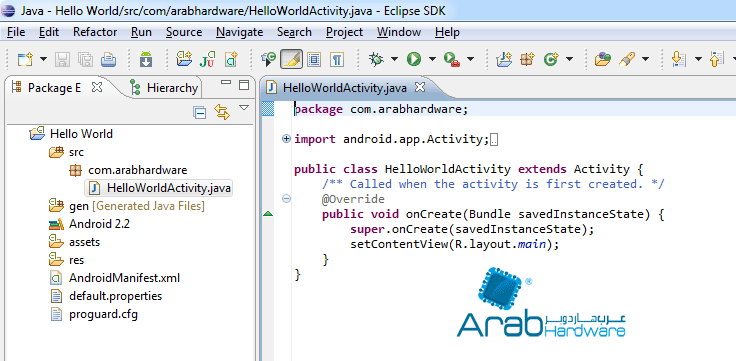
Task: Toggle Mark Occurrences highlighter button
Action: click(291, 59)
